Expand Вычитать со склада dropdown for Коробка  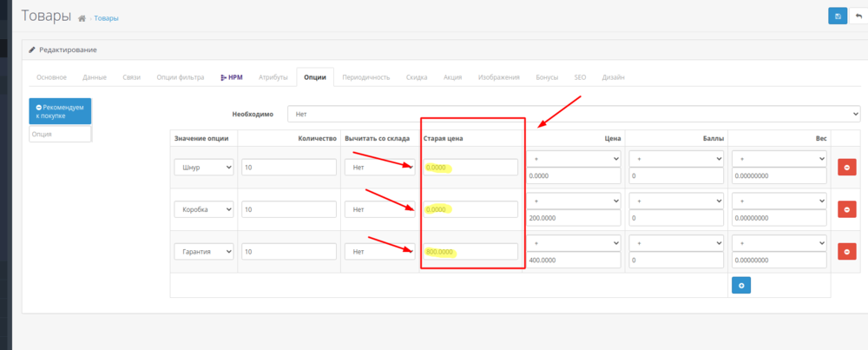(379, 209)
